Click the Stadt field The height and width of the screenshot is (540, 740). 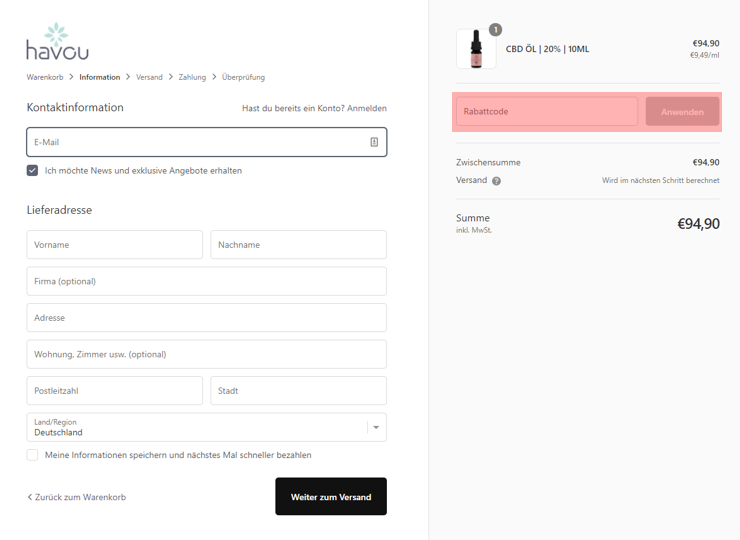298,390
